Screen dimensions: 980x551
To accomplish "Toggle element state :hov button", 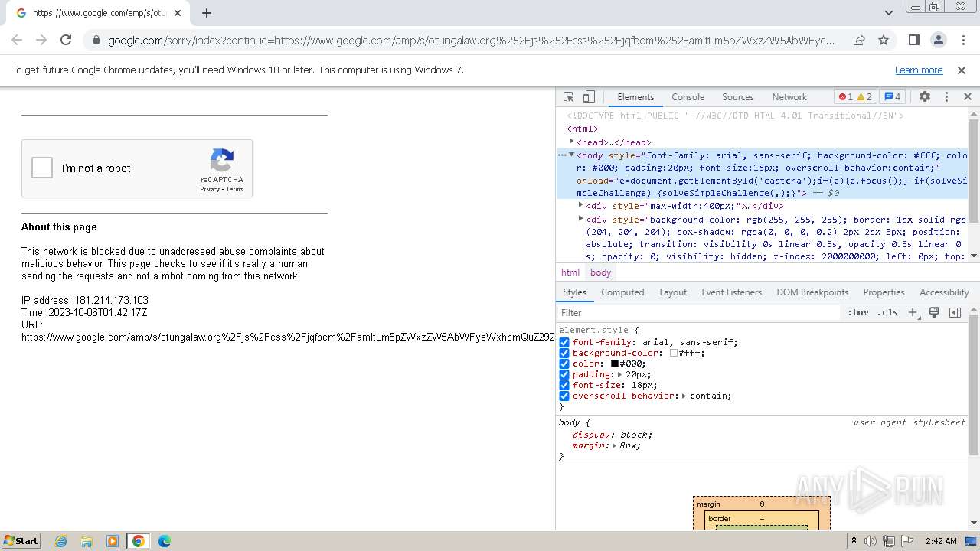I will [858, 312].
